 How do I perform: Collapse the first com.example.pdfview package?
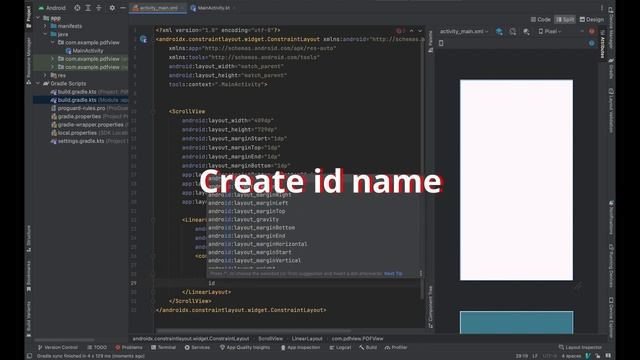53,42
